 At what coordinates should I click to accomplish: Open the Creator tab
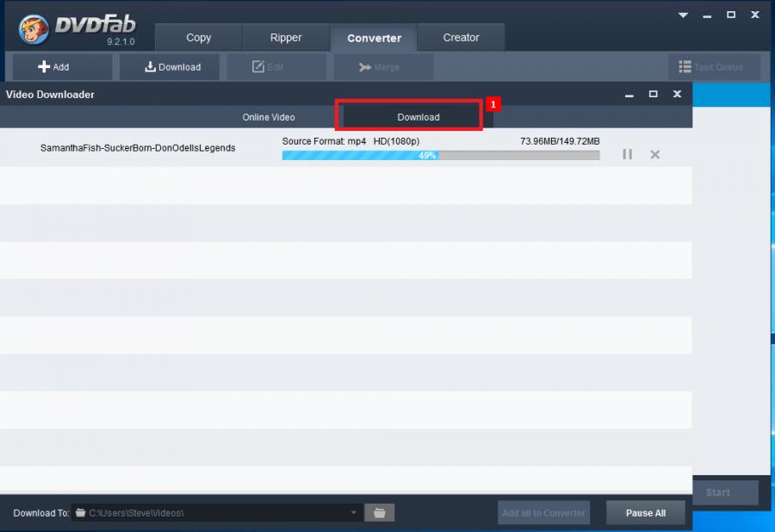461,38
